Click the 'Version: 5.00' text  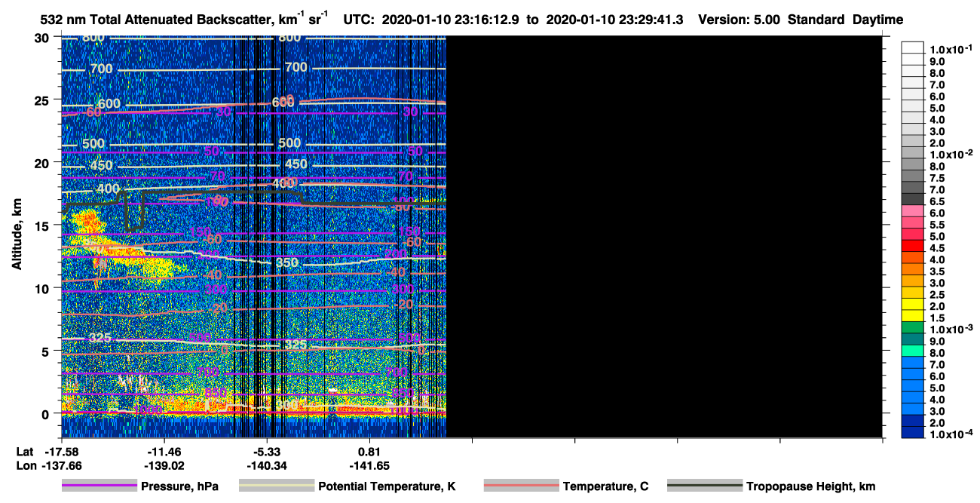pos(740,20)
